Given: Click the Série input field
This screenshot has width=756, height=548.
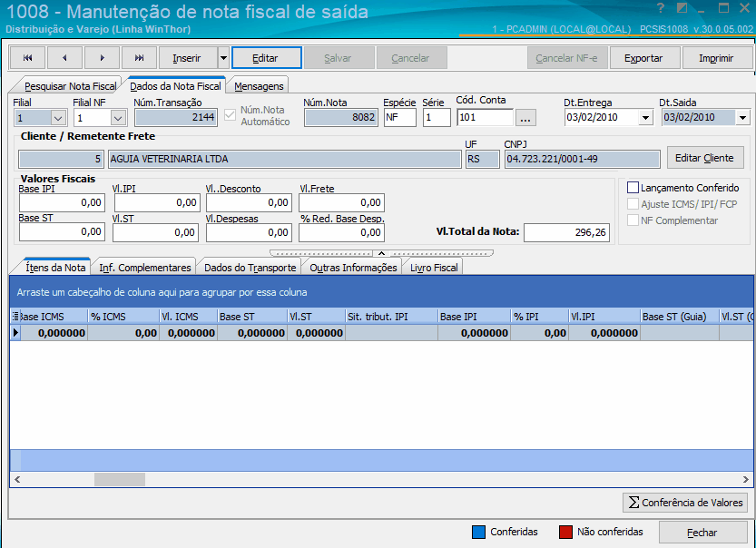Looking at the screenshot, I should point(437,118).
